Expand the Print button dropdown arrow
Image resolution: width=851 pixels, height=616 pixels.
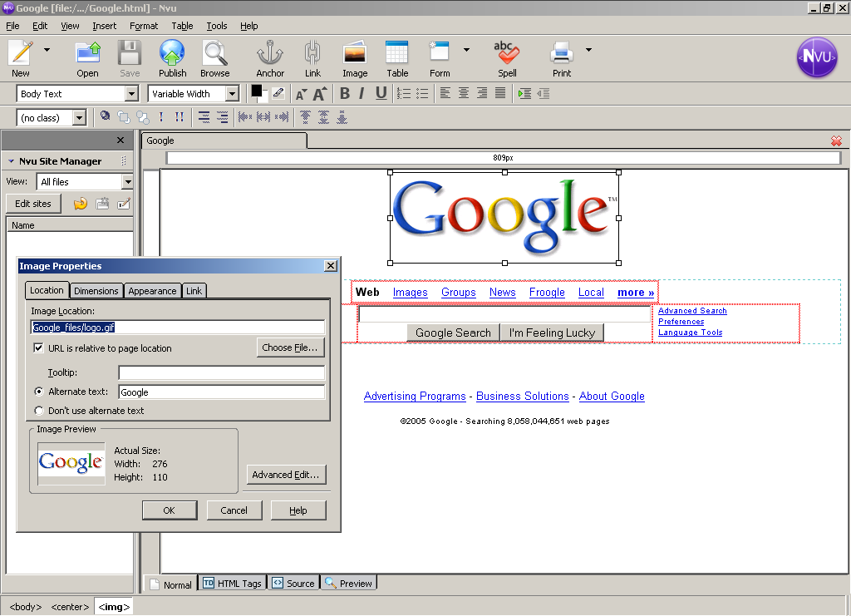coord(588,50)
